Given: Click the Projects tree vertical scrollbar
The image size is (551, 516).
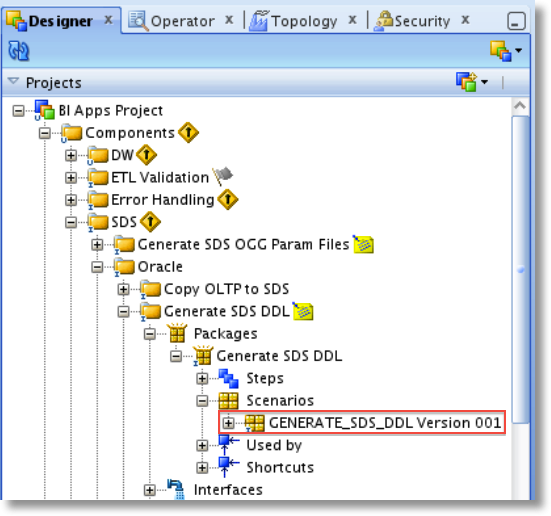Looking at the screenshot, I should click(x=520, y=268).
